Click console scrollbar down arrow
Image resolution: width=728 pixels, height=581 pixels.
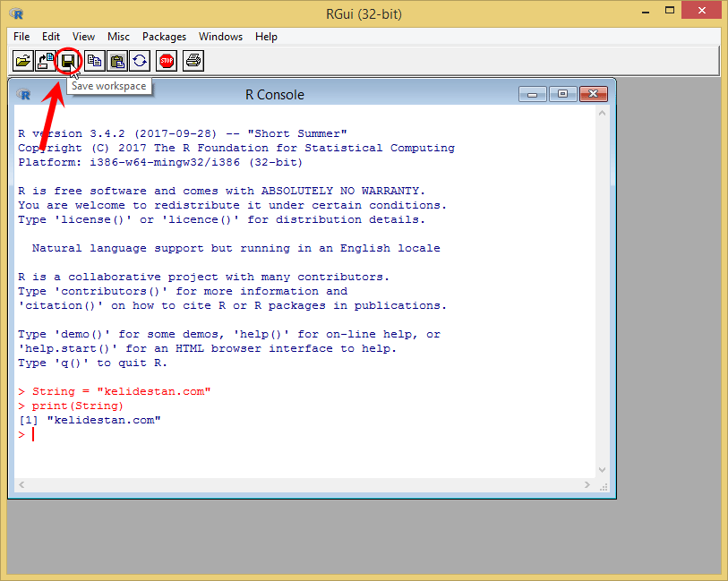pos(602,470)
